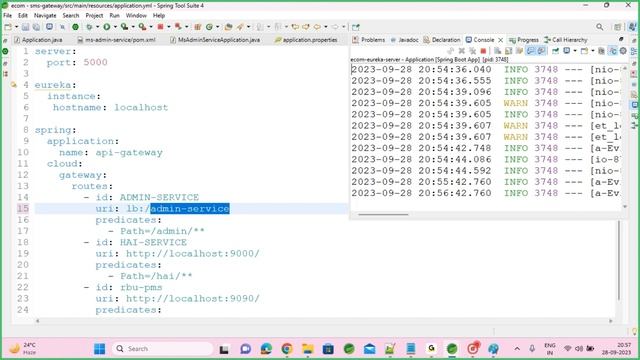Click the Windows taskbar Search box
The image size is (640, 360).
[162, 349]
